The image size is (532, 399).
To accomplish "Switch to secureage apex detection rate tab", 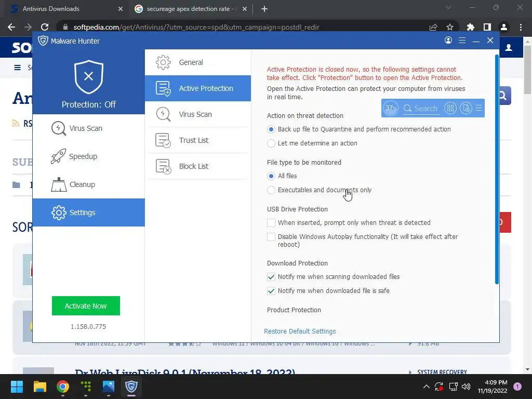I will pyautogui.click(x=190, y=9).
